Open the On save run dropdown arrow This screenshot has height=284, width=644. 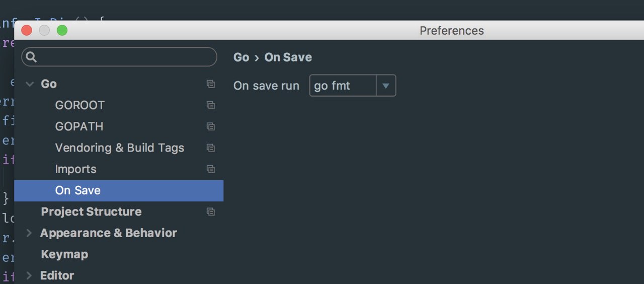click(x=386, y=86)
